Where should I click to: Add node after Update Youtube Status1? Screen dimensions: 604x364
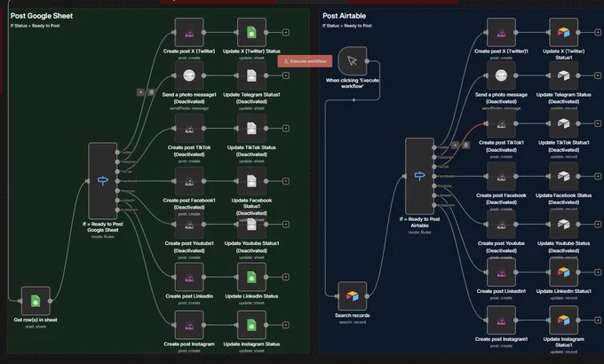pos(286,225)
